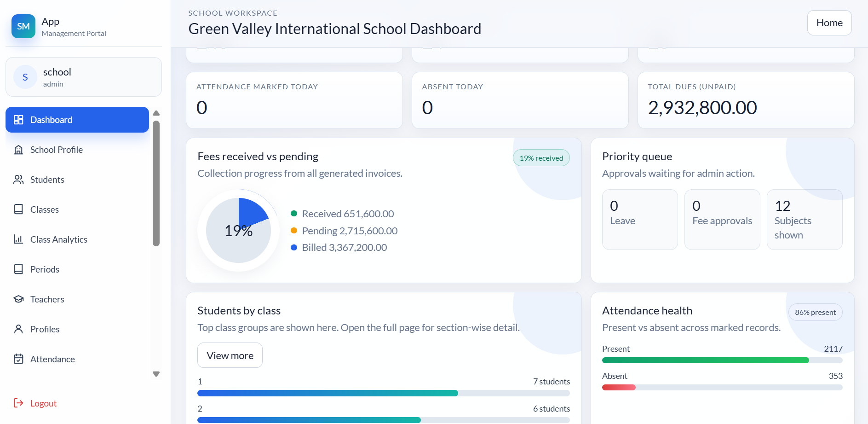Image resolution: width=868 pixels, height=424 pixels.
Task: Click the Logout link
Action: tap(43, 403)
